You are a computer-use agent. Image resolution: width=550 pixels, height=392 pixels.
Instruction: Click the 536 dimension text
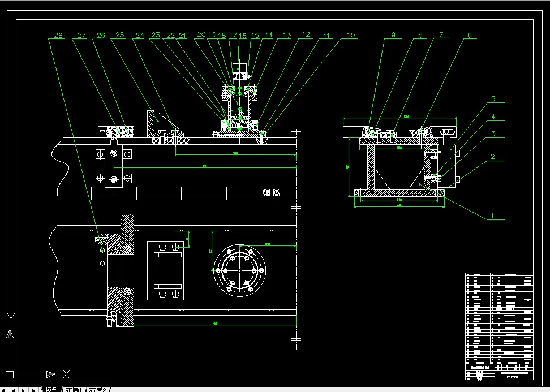pos(236,153)
